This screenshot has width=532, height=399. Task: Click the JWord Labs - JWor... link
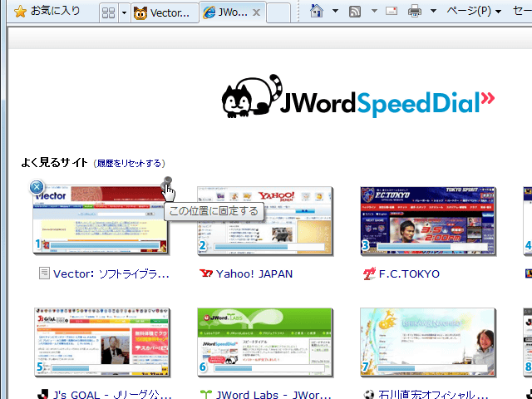coord(273,394)
